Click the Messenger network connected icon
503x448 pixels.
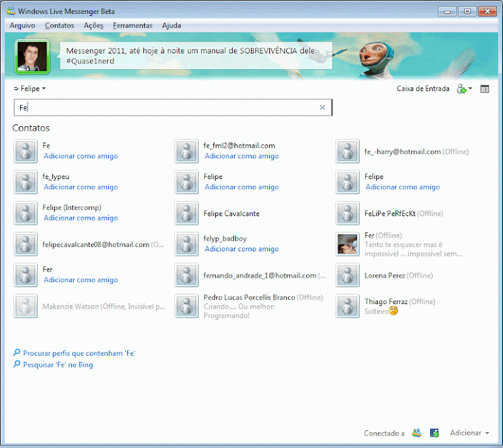tap(416, 433)
